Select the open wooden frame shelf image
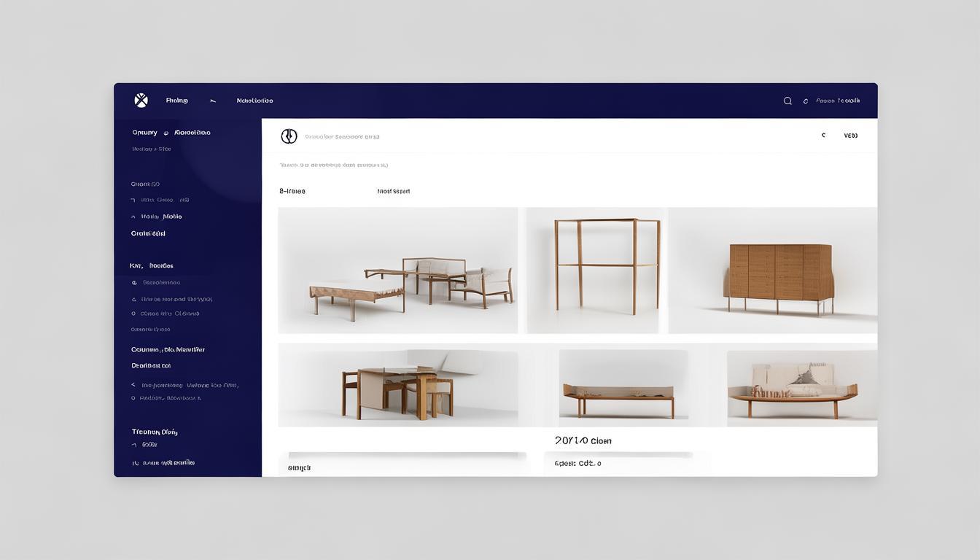Screen dimensions: 980x560 (x=596, y=271)
